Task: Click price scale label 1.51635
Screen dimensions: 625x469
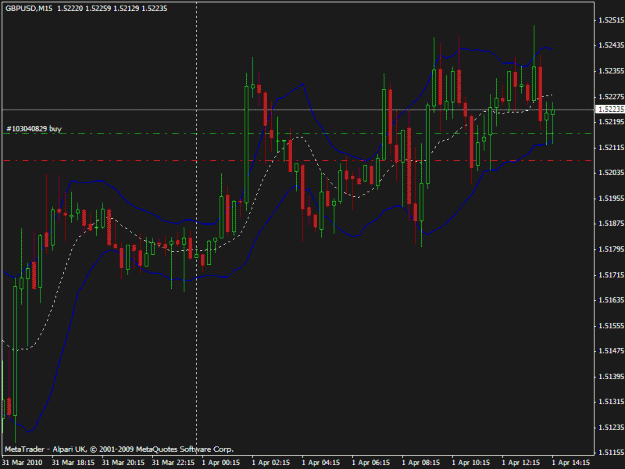Action: (x=611, y=300)
